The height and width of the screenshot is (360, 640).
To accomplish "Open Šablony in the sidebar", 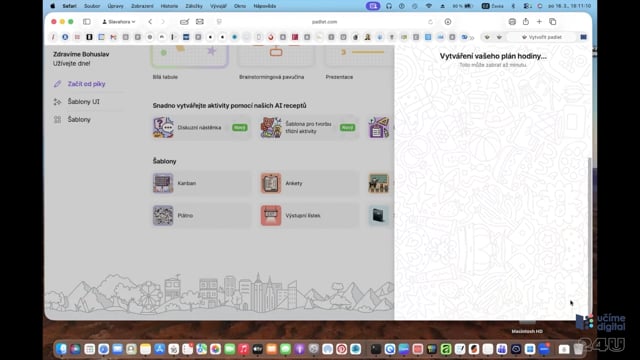I will pyautogui.click(x=79, y=120).
